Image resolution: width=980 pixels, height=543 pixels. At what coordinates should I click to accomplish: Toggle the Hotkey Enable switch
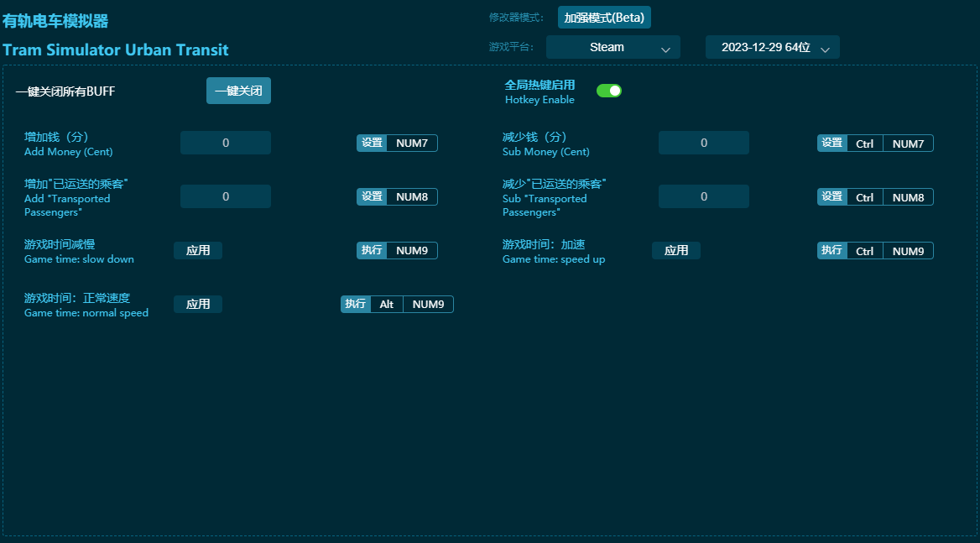[608, 91]
